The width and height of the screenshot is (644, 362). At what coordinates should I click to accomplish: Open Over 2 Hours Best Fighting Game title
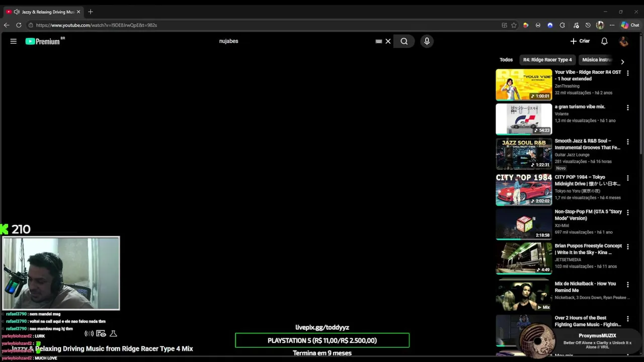pos(588,321)
